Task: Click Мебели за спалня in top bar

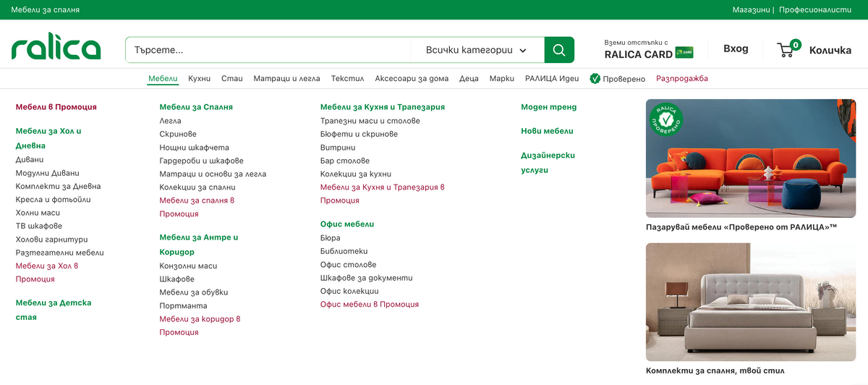Action: 46,9
